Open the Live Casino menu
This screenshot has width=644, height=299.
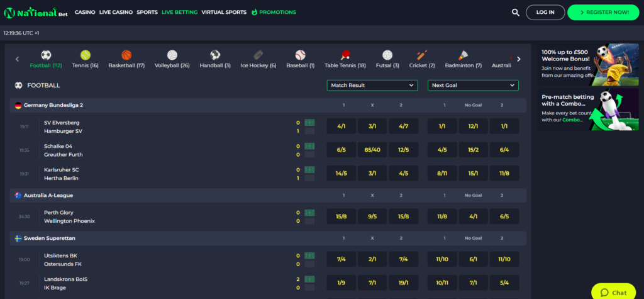click(x=116, y=13)
